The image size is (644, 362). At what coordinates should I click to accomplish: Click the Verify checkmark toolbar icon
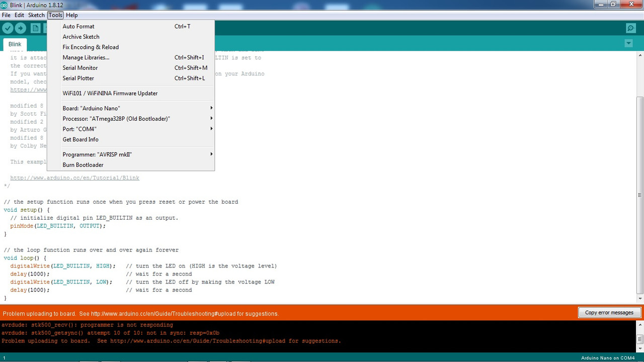8,28
